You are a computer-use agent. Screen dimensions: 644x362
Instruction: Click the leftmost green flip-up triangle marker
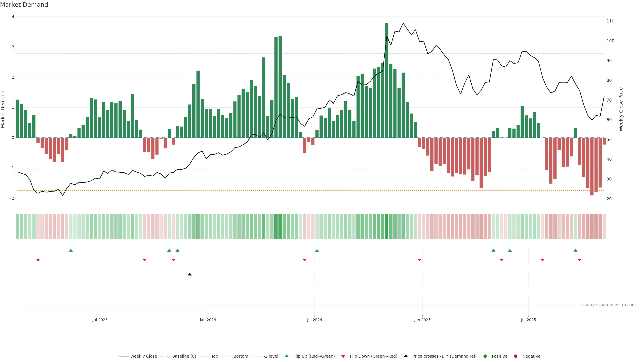coord(71,250)
